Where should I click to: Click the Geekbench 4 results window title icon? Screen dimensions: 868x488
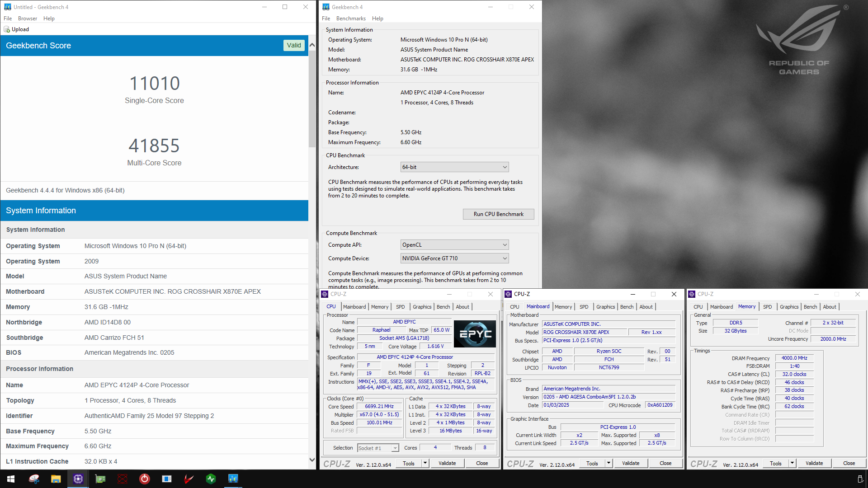point(7,7)
